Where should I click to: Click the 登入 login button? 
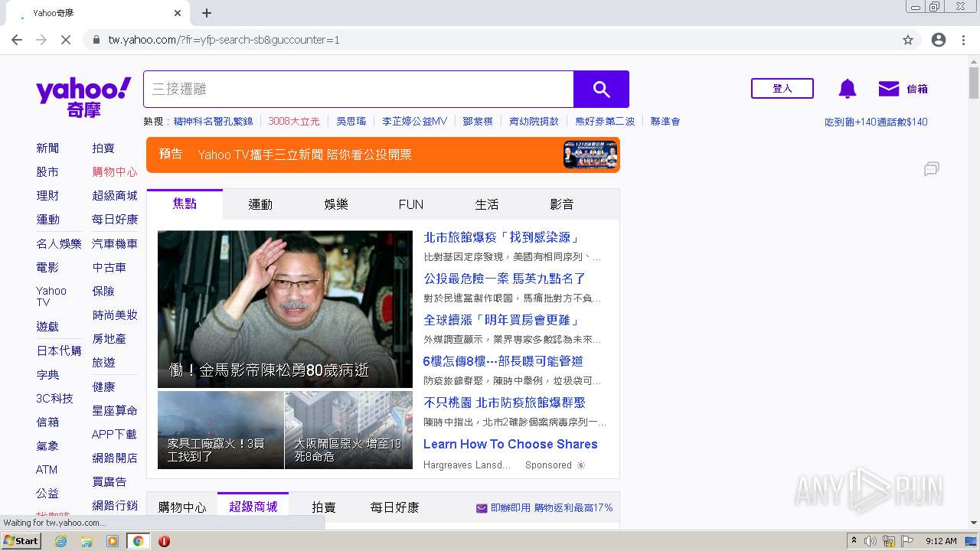[x=782, y=89]
